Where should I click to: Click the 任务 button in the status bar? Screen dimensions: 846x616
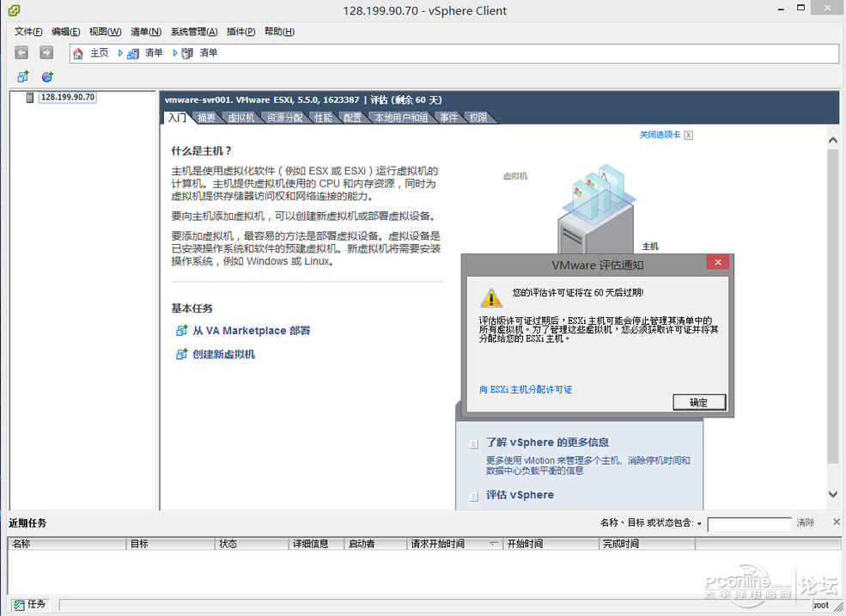point(30,605)
